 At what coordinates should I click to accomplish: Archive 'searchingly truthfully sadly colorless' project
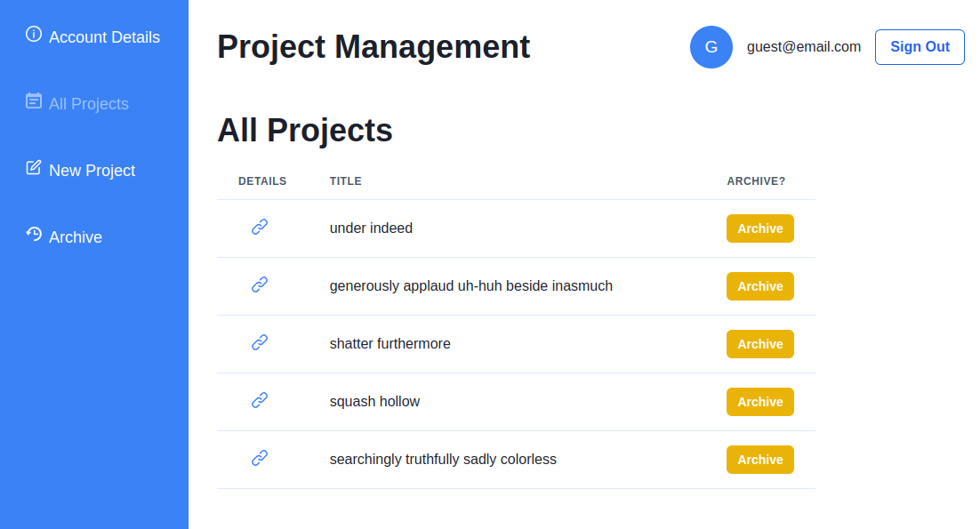click(759, 460)
